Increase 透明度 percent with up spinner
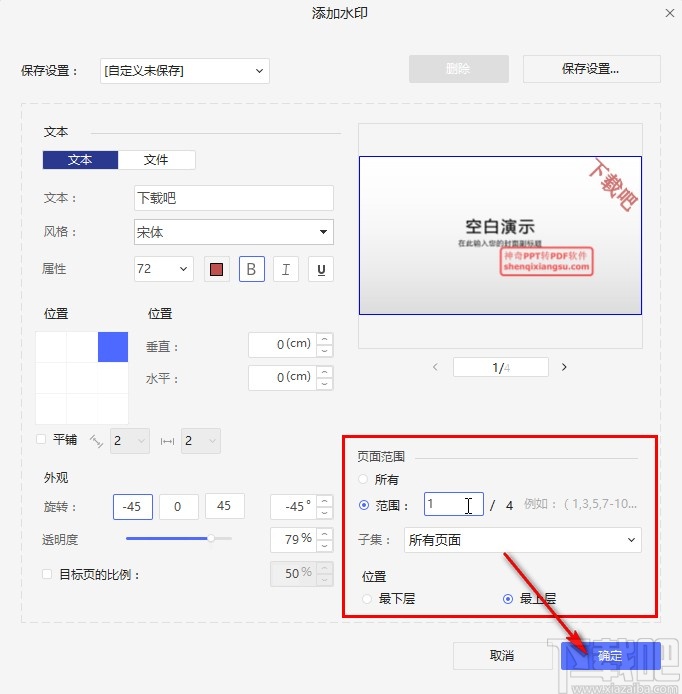The width and height of the screenshot is (682, 694). pyautogui.click(x=325, y=534)
